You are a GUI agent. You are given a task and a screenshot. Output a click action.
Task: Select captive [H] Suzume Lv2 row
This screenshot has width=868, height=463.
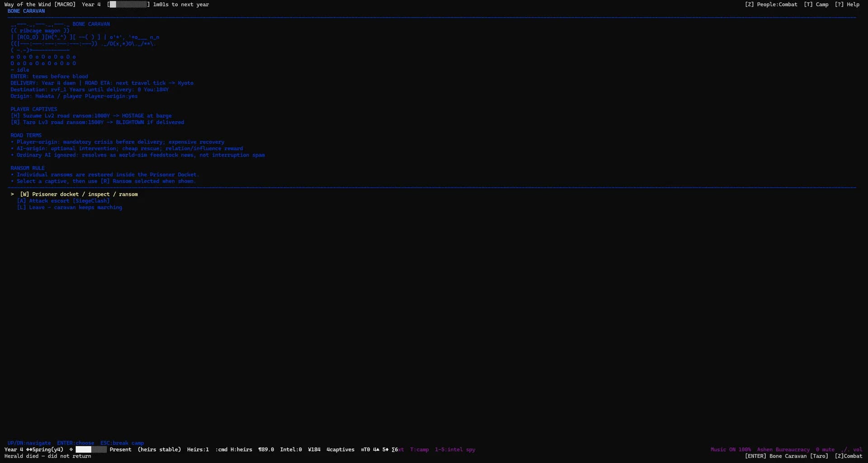click(91, 116)
